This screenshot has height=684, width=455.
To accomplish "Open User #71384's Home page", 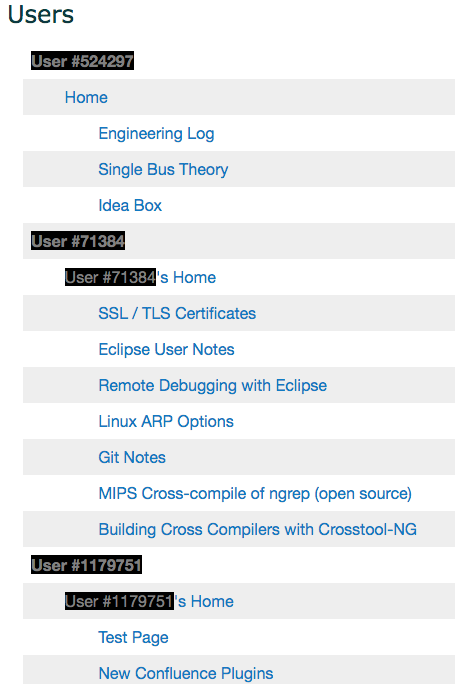I will (x=140, y=277).
